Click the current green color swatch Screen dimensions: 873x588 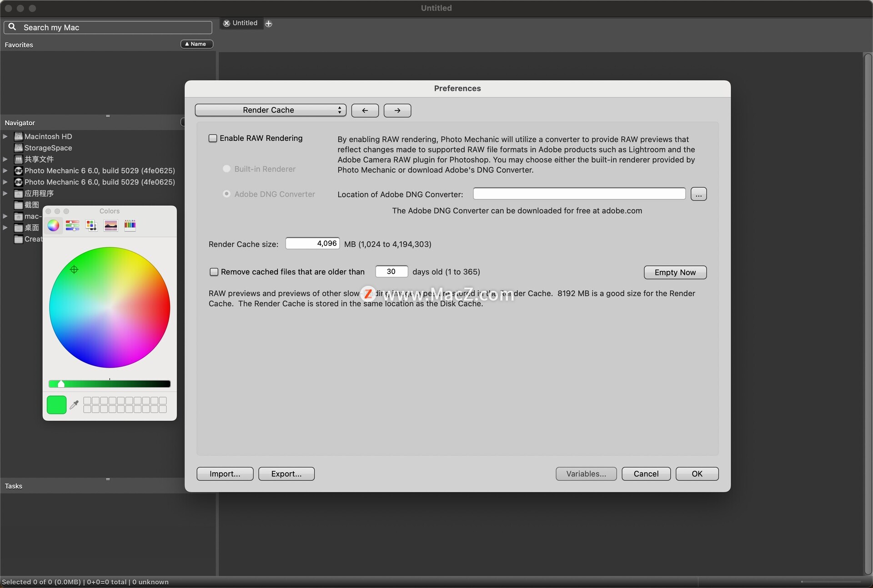click(56, 404)
